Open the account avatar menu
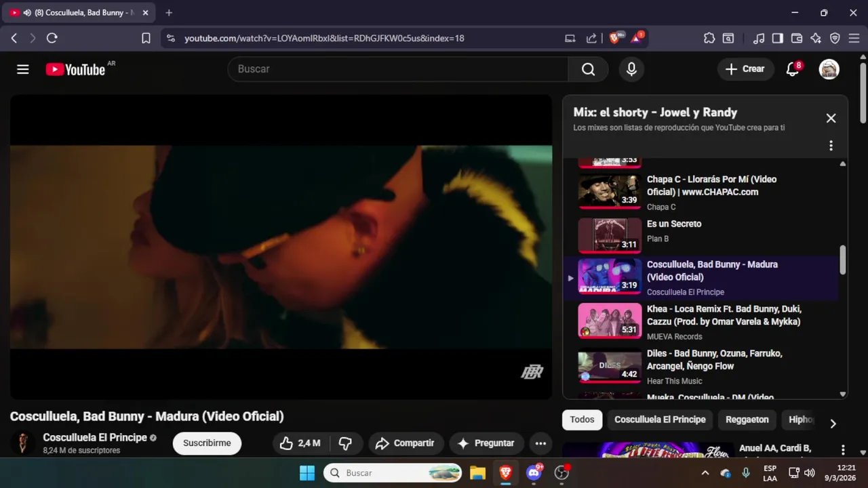 829,69
